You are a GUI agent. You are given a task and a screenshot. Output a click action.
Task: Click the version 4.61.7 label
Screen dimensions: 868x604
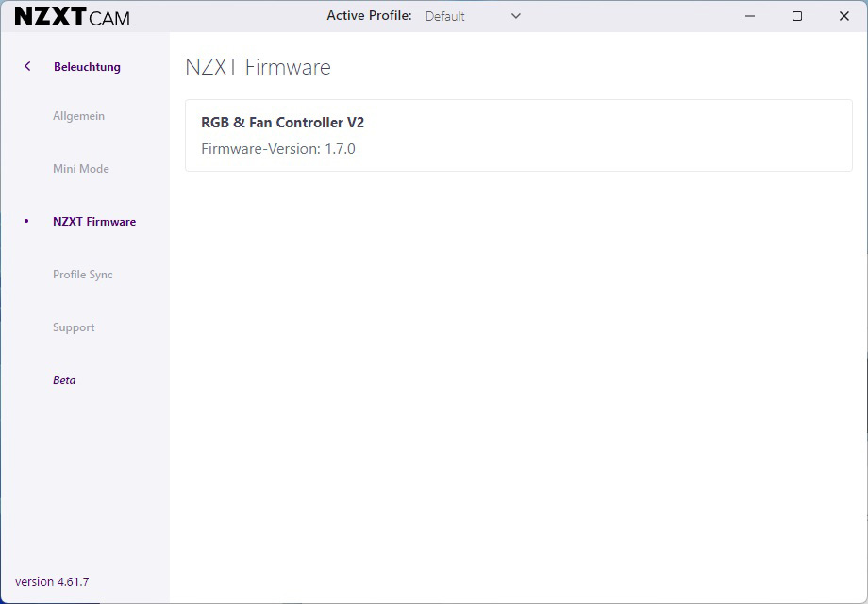point(52,582)
